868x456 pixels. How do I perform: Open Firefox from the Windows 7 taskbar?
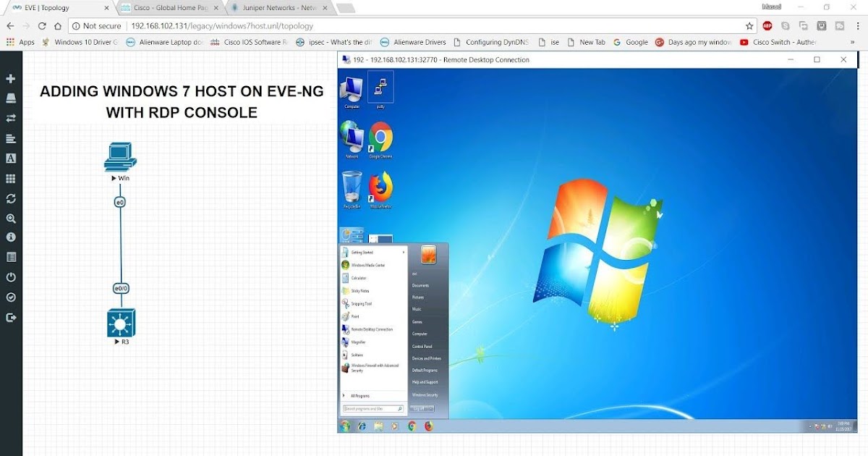pos(428,426)
